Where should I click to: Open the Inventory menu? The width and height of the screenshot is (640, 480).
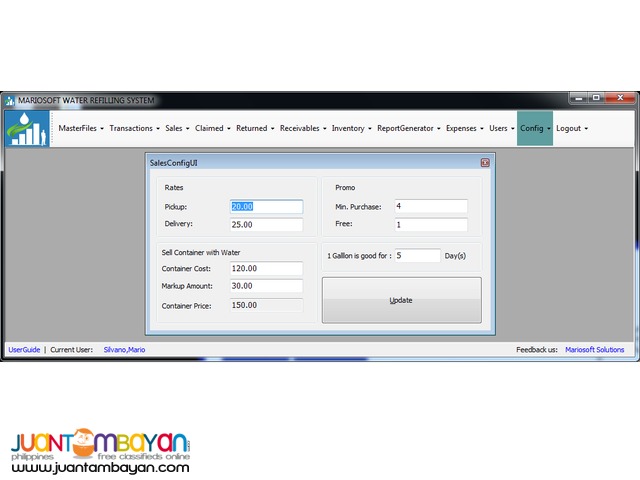[x=351, y=128]
